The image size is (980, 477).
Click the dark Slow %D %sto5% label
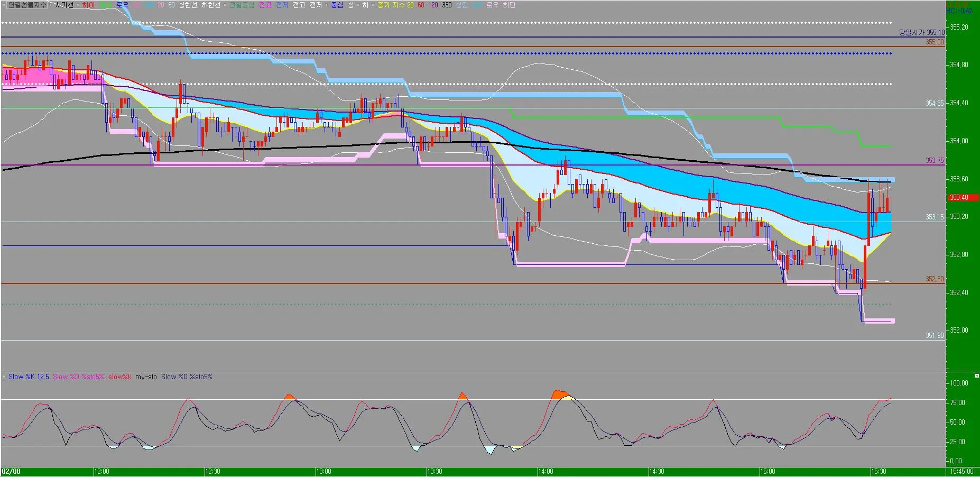tap(187, 377)
